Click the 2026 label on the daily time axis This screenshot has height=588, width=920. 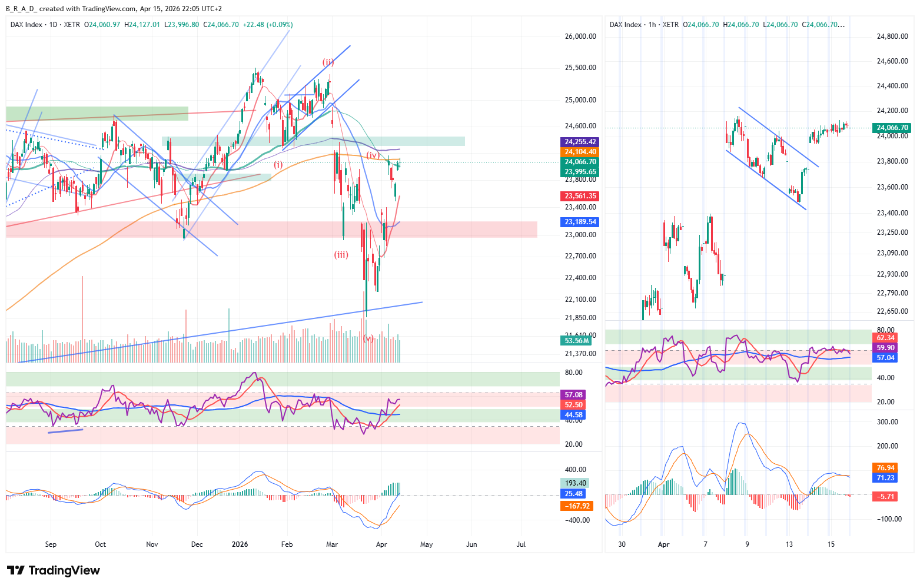point(240,544)
